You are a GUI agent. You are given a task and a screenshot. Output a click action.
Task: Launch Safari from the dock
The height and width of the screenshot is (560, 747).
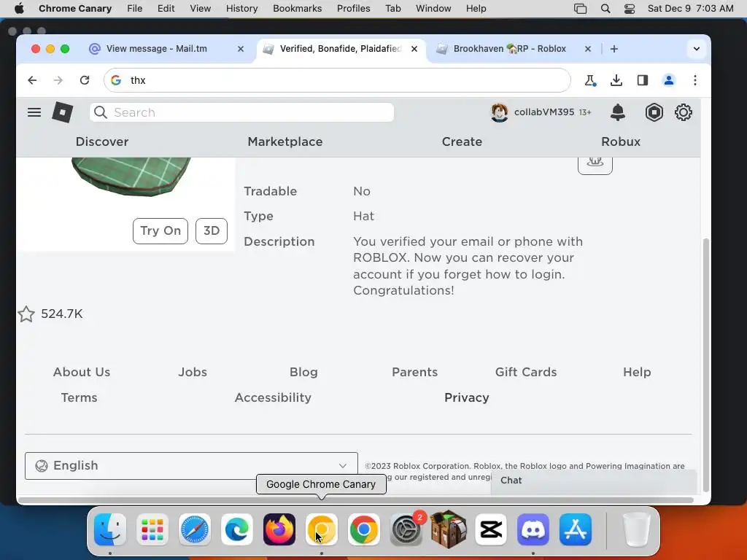(194, 529)
